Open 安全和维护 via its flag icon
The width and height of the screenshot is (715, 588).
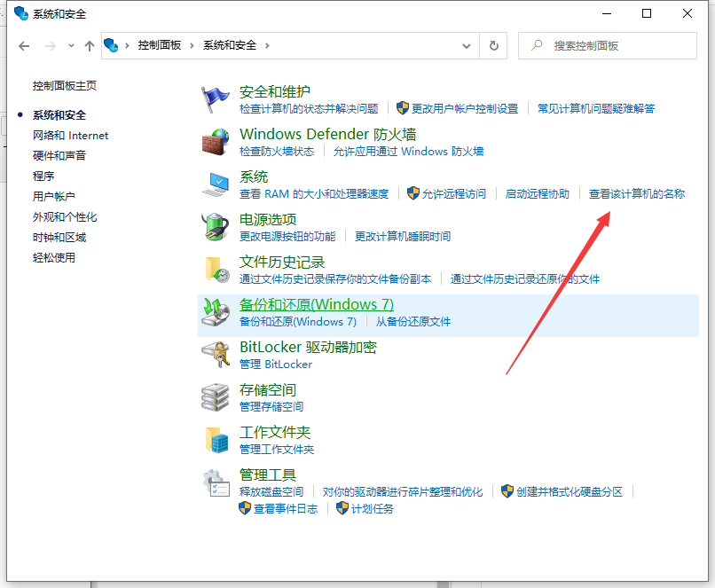pos(214,98)
